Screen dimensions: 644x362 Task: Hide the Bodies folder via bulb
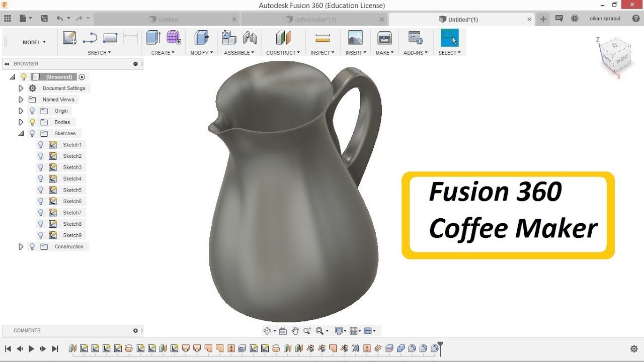33,122
